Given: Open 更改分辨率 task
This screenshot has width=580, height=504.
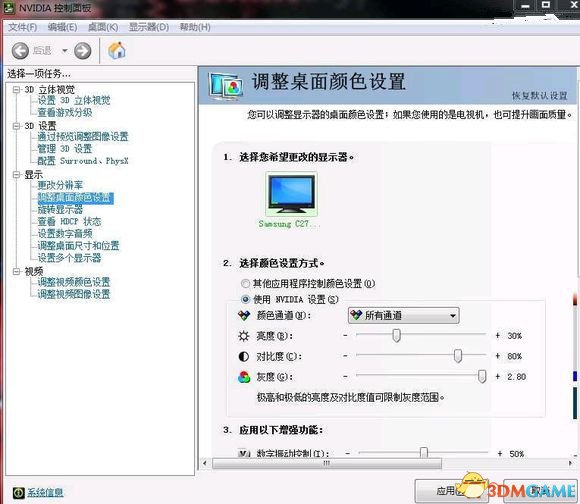Looking at the screenshot, I should click(x=60, y=185).
